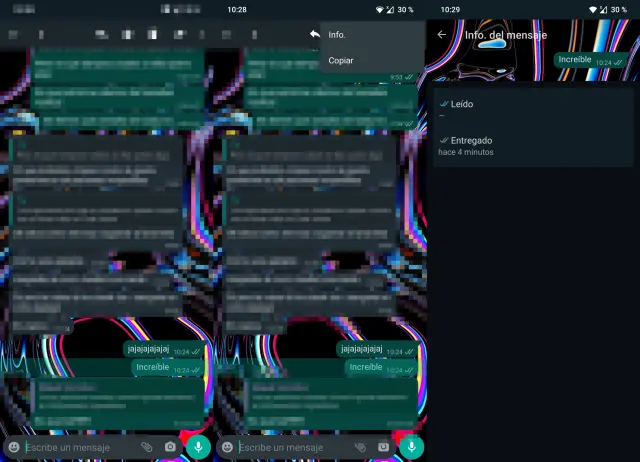Tap the "Leído" status row
This screenshot has width=640, height=462.
pos(532,109)
